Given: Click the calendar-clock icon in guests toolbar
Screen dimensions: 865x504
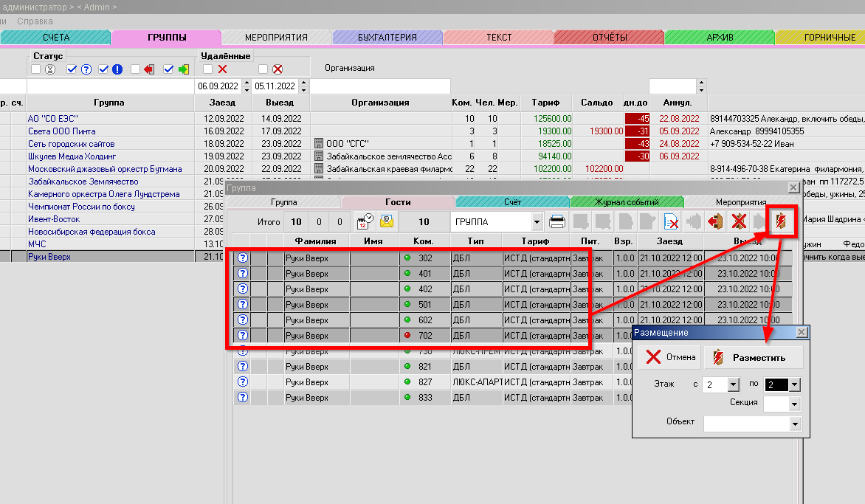Looking at the screenshot, I should [x=365, y=221].
